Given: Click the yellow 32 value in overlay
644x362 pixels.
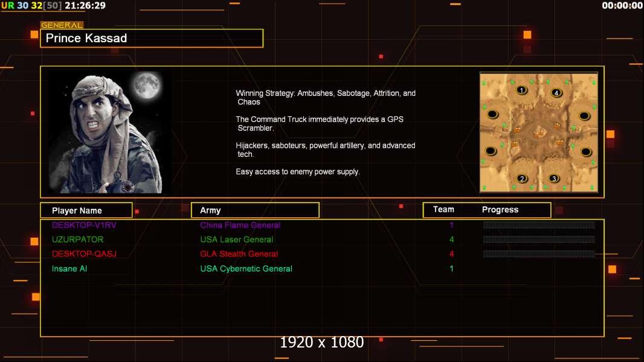Looking at the screenshot, I should click(37, 5).
